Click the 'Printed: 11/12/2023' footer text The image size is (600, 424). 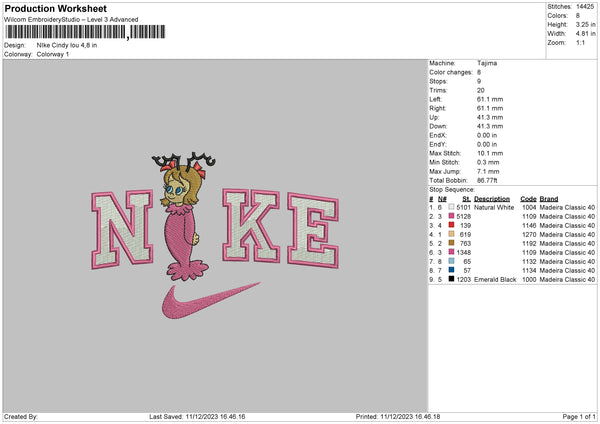tap(398, 416)
